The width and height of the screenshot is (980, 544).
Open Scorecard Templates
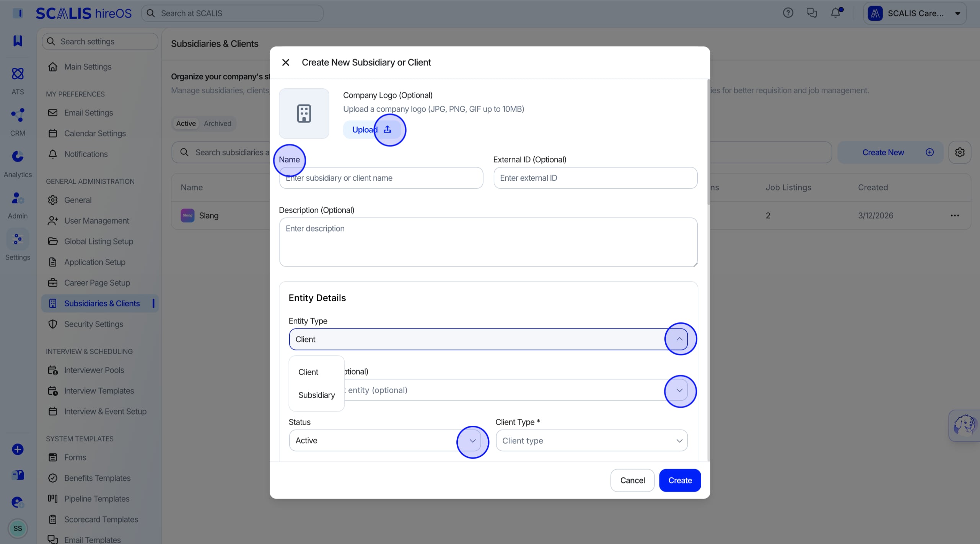(x=100, y=519)
